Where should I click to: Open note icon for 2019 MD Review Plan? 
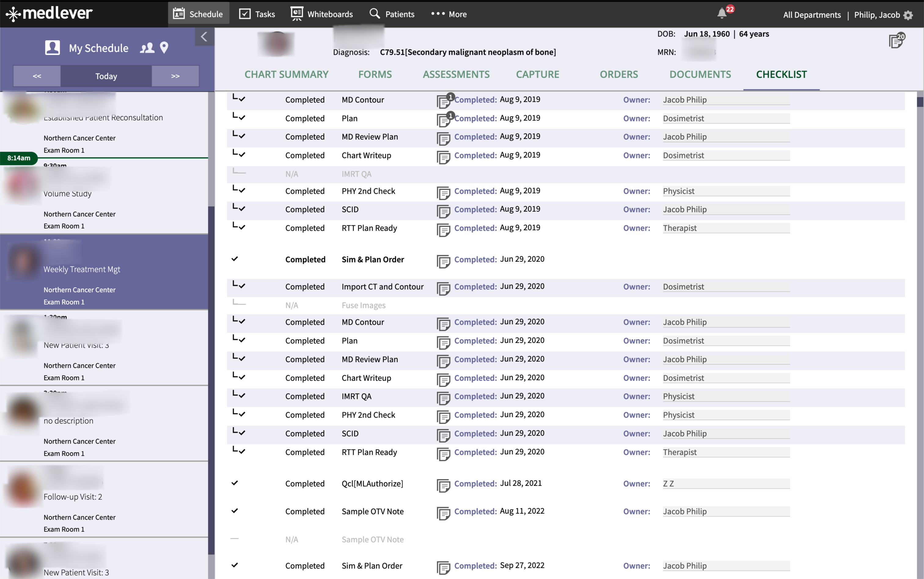click(x=444, y=139)
